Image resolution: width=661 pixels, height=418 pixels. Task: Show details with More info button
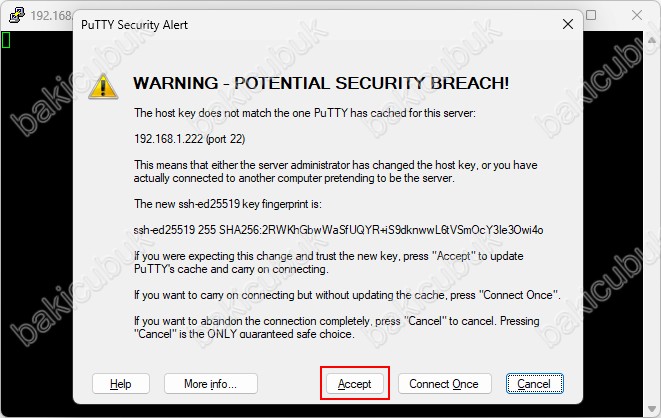pyautogui.click(x=211, y=384)
